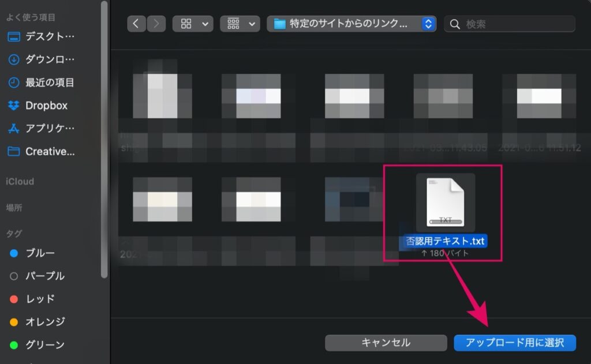Viewport: 591px width, 364px height.
Task: Click the file name ending in 11.43.05
Action: click(446, 148)
